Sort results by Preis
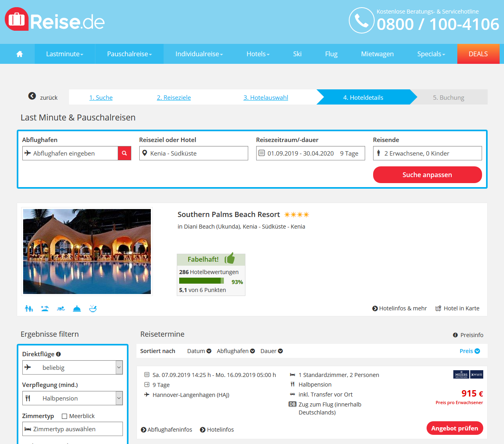Screen dimensions: 504x444 [470, 351]
